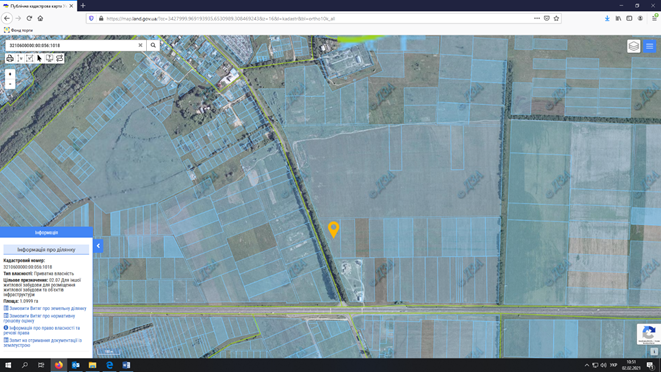Open the measure tool dropdown
661x372 pixels.
click(x=20, y=58)
